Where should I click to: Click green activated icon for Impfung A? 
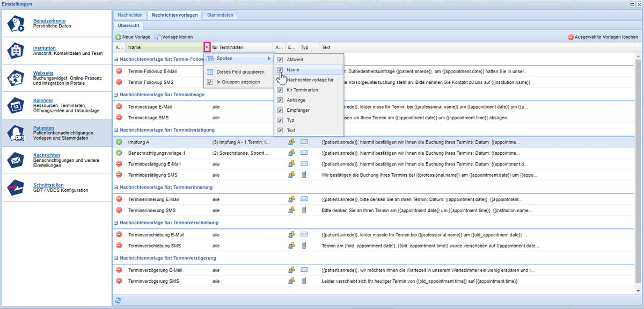119,142
